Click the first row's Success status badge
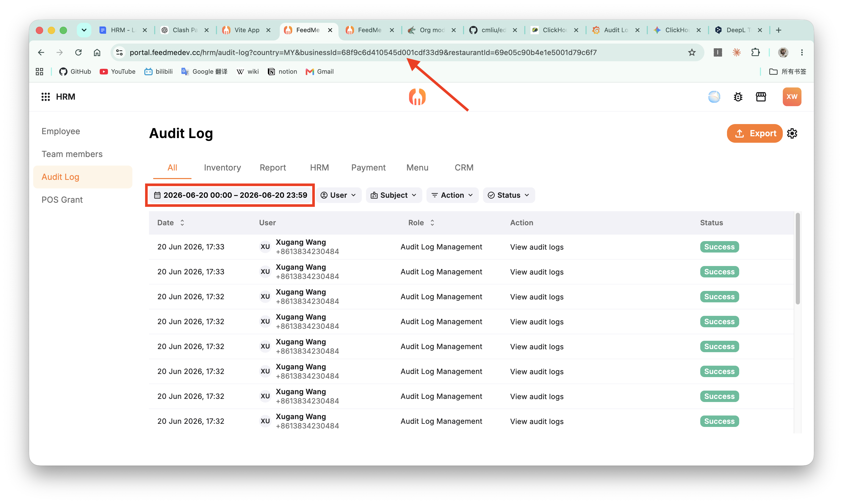 coord(719,247)
